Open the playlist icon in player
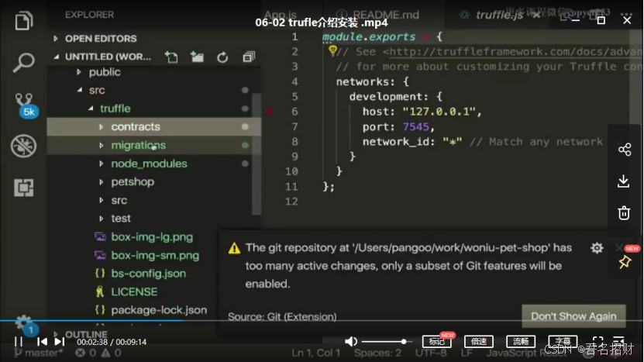The height and width of the screenshot is (362, 644). coord(618,340)
